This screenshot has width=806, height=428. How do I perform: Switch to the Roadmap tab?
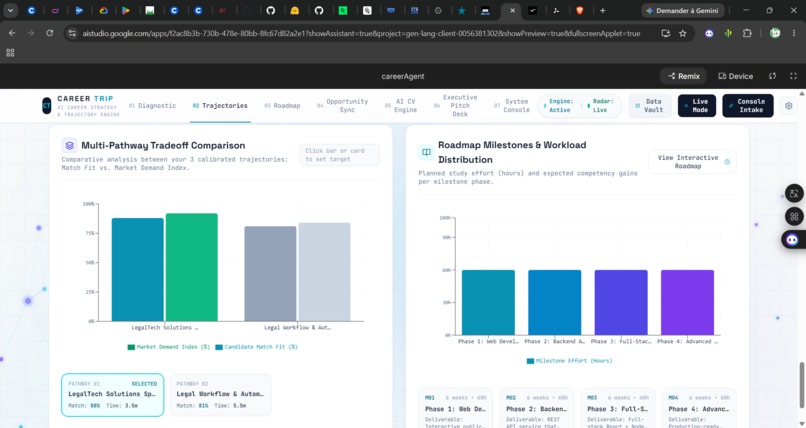click(x=282, y=106)
